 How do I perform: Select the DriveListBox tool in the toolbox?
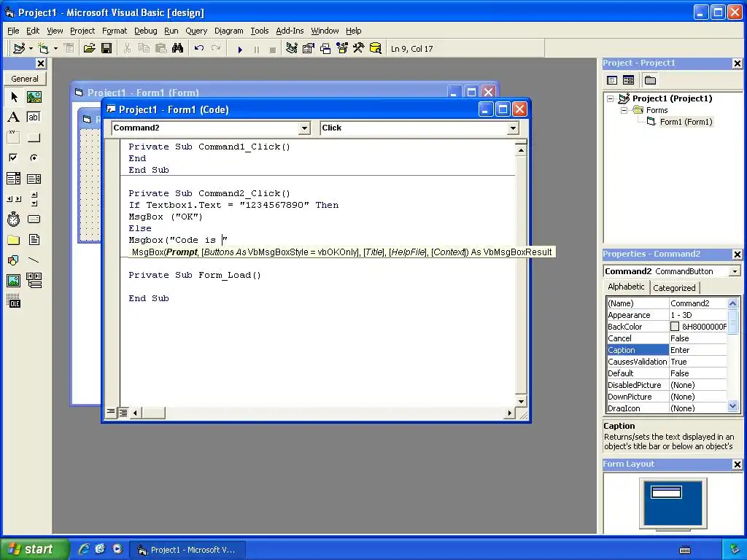coord(34,219)
